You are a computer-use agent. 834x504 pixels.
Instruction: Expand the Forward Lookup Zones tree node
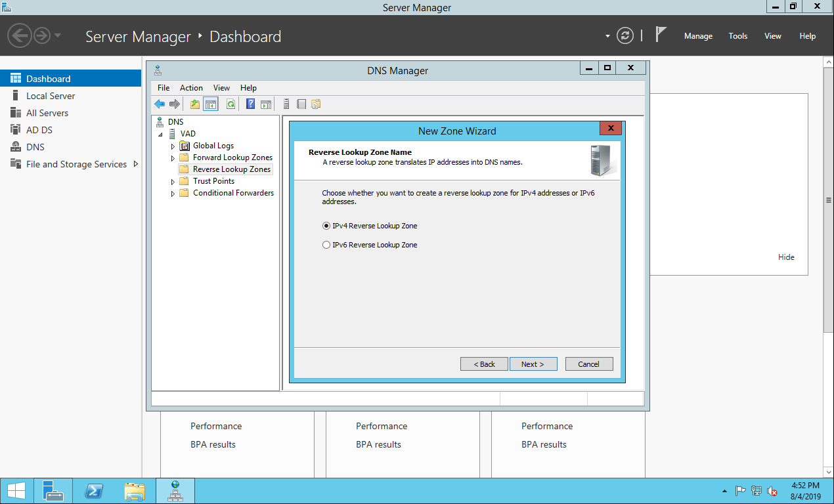click(x=173, y=158)
